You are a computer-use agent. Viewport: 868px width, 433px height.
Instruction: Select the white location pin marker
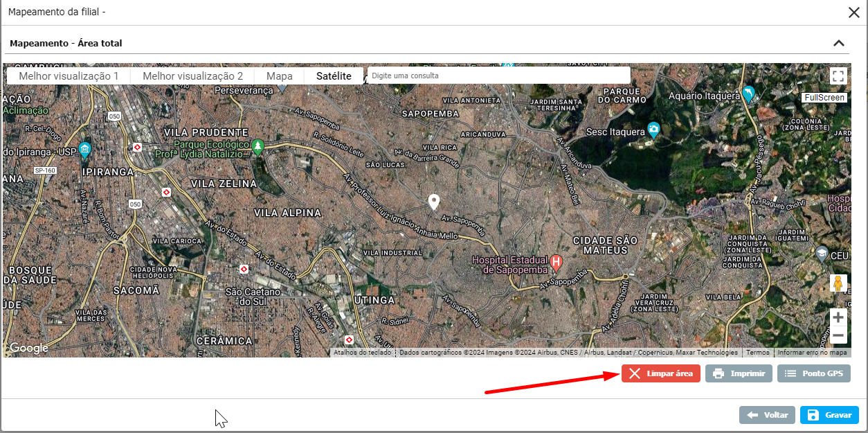pos(434,202)
